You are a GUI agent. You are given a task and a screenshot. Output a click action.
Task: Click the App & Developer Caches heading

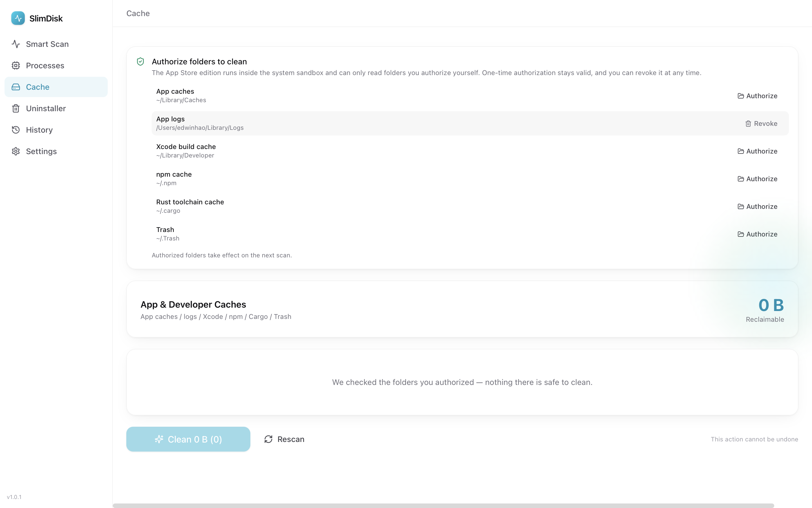click(193, 305)
